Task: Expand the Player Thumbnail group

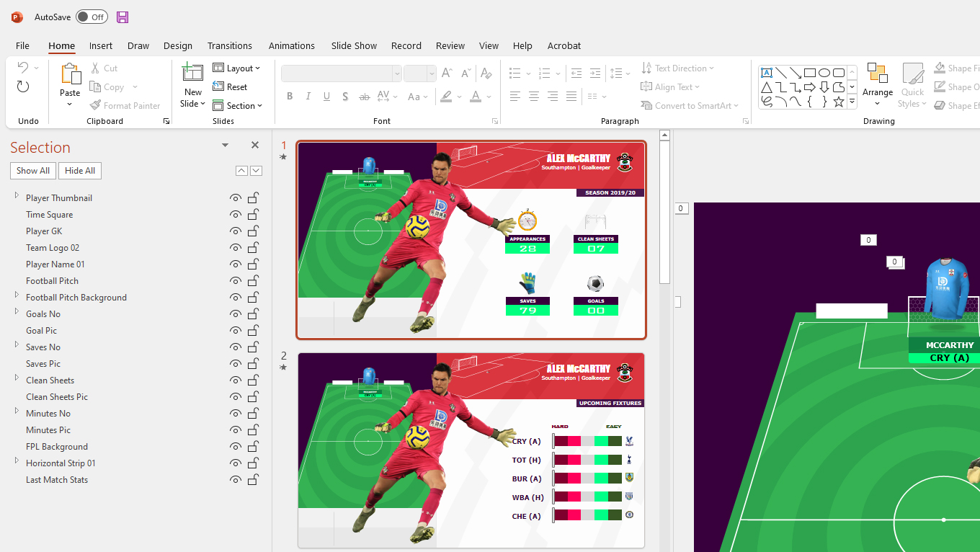Action: tap(16, 197)
